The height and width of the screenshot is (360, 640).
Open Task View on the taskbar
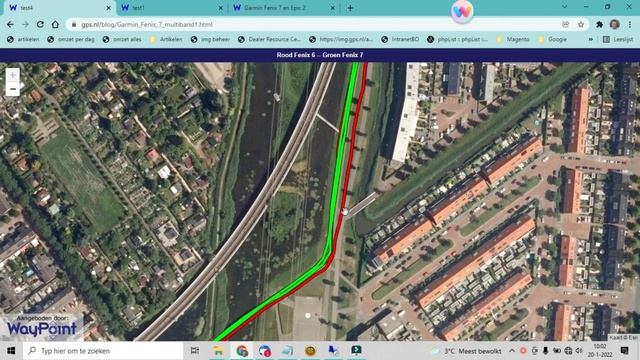point(195,351)
